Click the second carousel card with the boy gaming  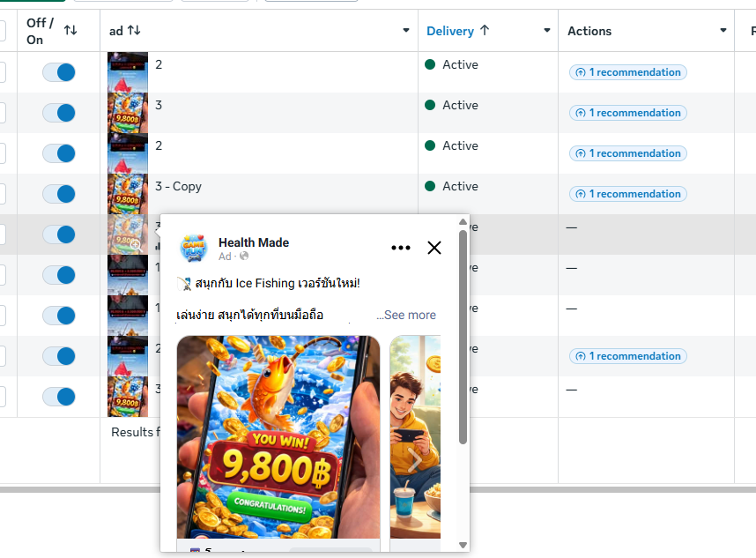415,437
